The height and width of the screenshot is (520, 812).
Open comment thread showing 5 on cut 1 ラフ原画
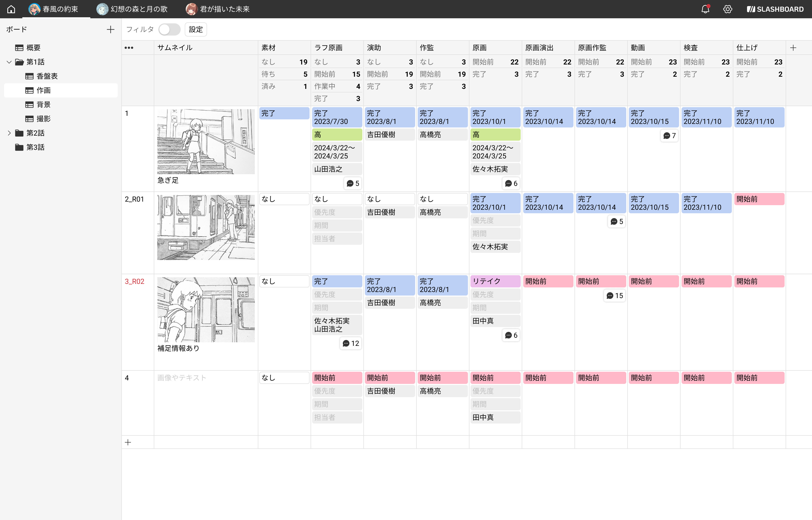coord(352,183)
